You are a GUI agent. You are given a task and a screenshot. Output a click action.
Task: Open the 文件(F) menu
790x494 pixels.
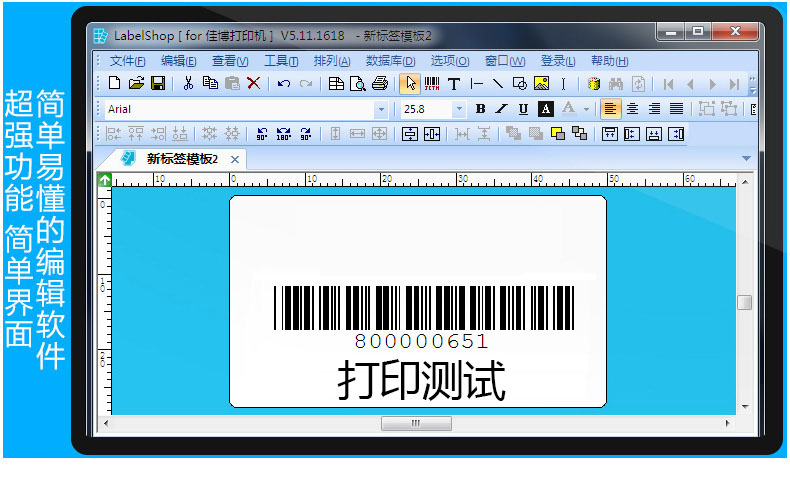[x=127, y=61]
